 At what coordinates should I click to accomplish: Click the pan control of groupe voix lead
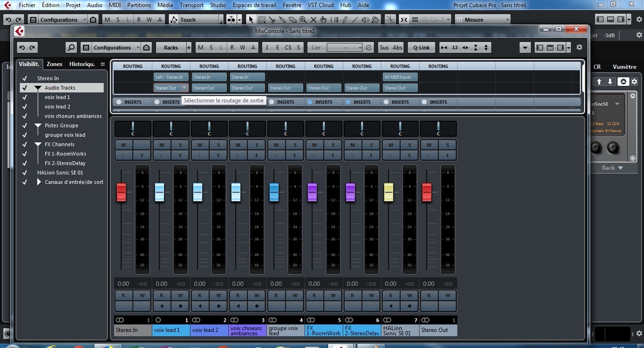(x=286, y=129)
